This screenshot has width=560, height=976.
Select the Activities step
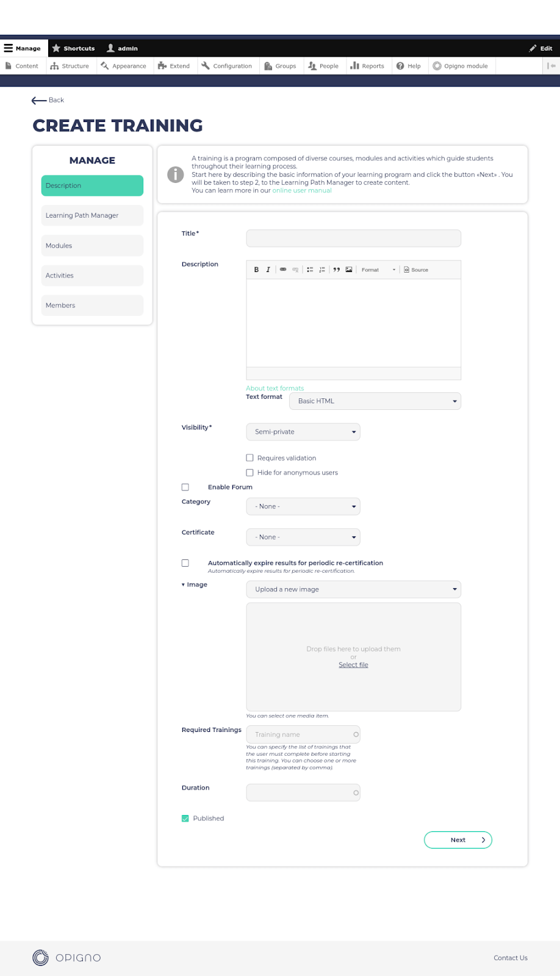coord(92,276)
